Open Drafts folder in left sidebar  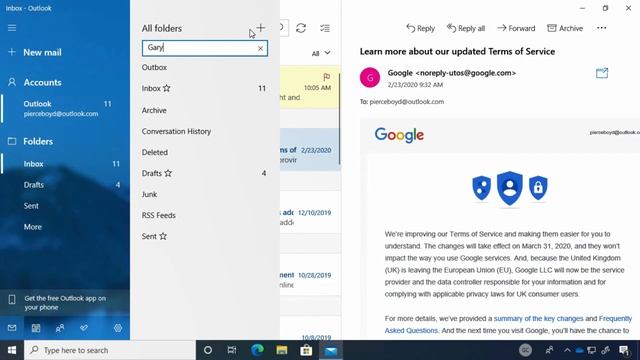click(65, 185)
